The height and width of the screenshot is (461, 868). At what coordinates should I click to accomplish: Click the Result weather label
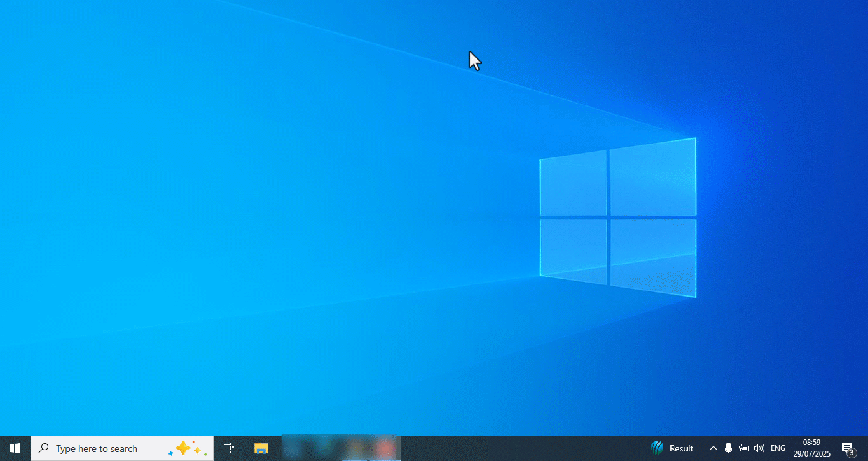click(680, 448)
